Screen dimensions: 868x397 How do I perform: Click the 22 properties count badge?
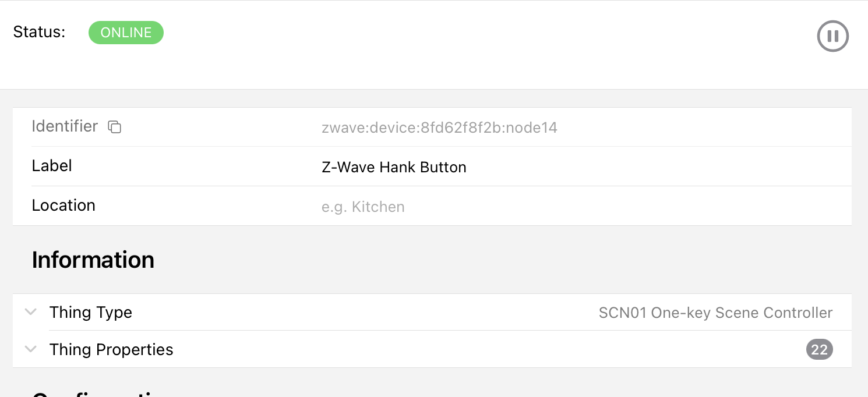point(819,349)
